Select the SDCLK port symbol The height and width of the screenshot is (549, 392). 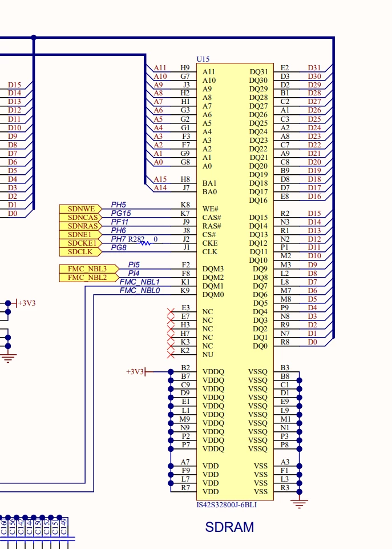80,252
